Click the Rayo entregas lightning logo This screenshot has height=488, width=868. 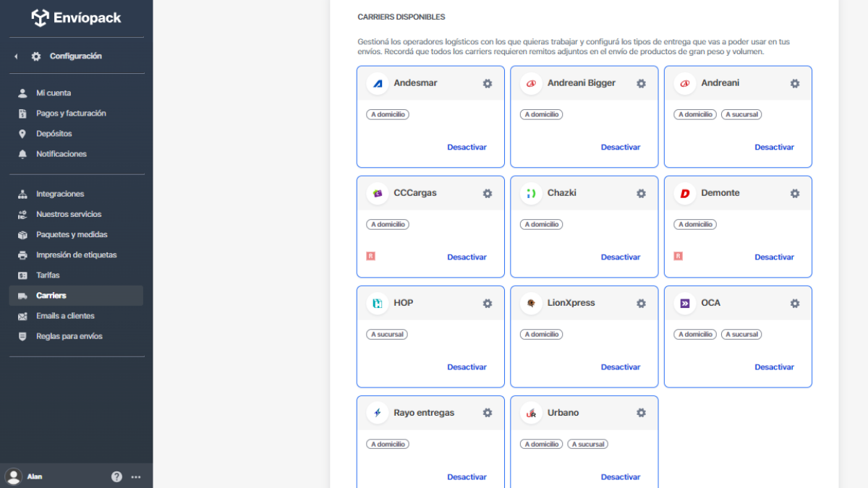[377, 413]
